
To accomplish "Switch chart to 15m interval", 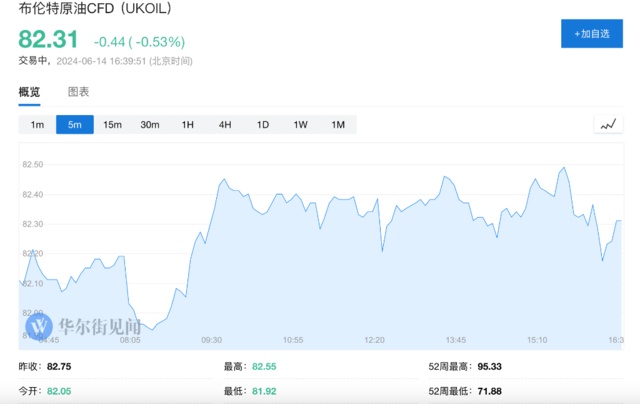I will (112, 125).
